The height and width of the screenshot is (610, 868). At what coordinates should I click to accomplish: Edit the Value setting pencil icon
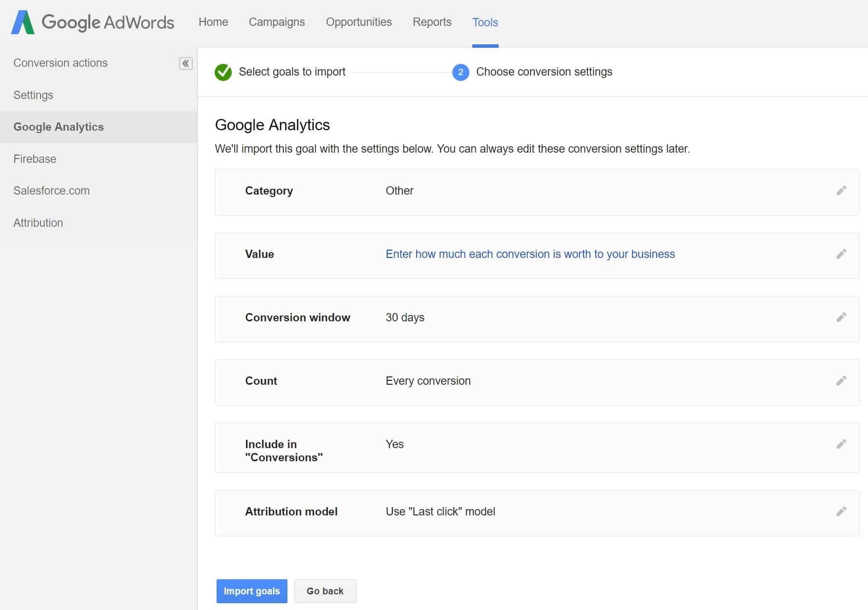coord(841,254)
